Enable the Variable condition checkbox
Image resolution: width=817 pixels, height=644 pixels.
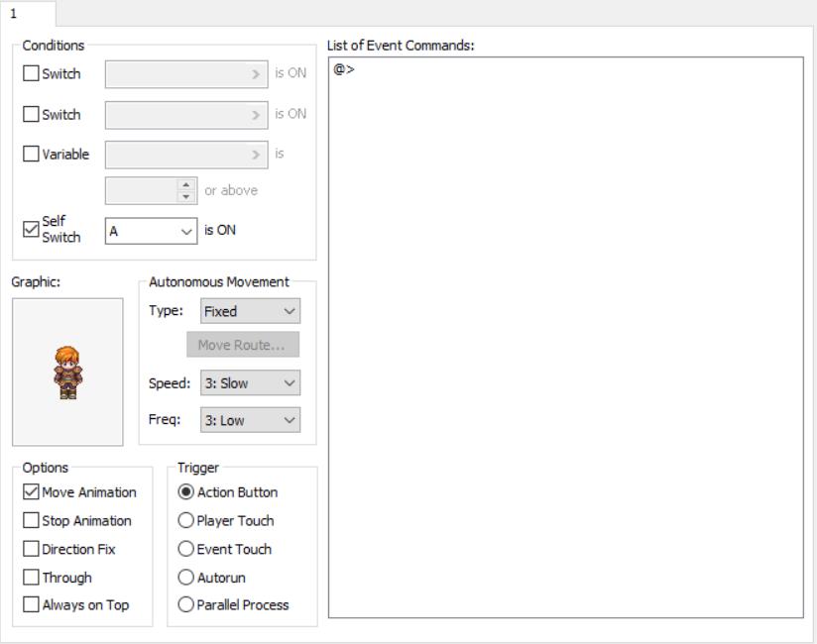[31, 154]
